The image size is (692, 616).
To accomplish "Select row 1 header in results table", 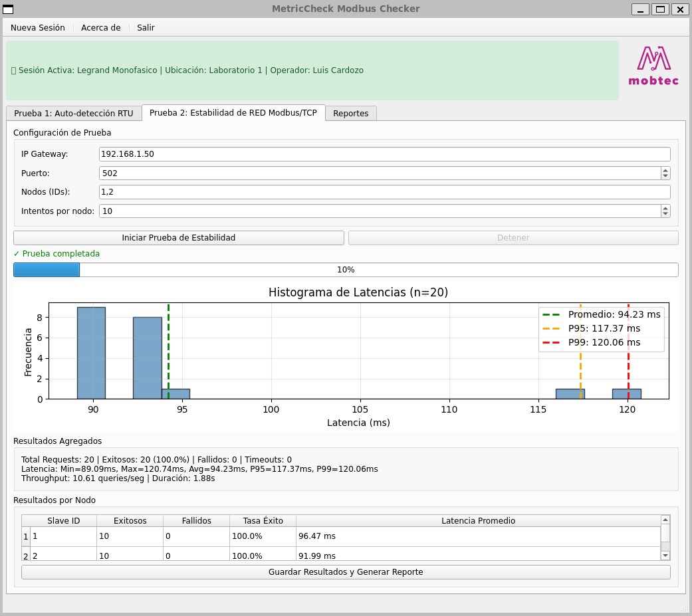I will (26, 536).
